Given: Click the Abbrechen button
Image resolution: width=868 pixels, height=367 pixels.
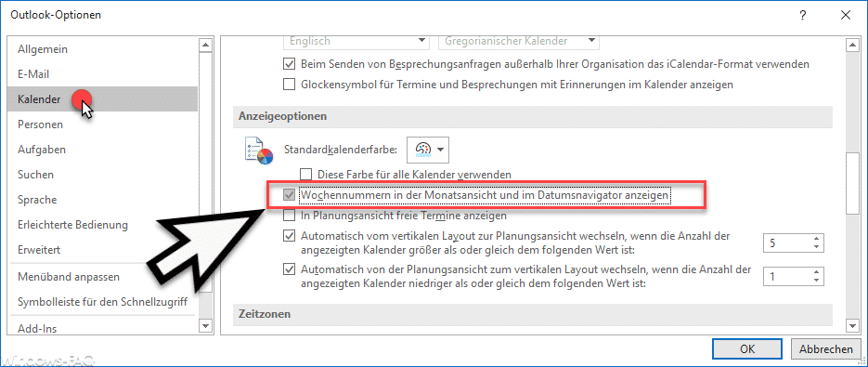Looking at the screenshot, I should click(x=826, y=349).
